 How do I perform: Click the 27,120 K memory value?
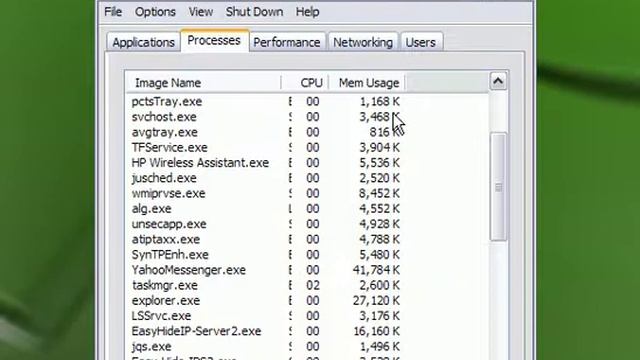coord(376,300)
